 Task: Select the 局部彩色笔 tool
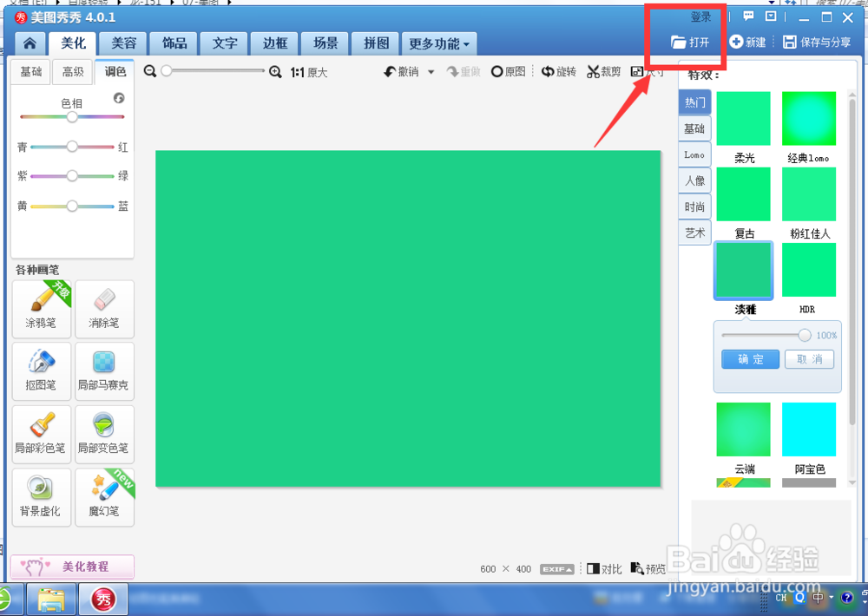coord(42,435)
